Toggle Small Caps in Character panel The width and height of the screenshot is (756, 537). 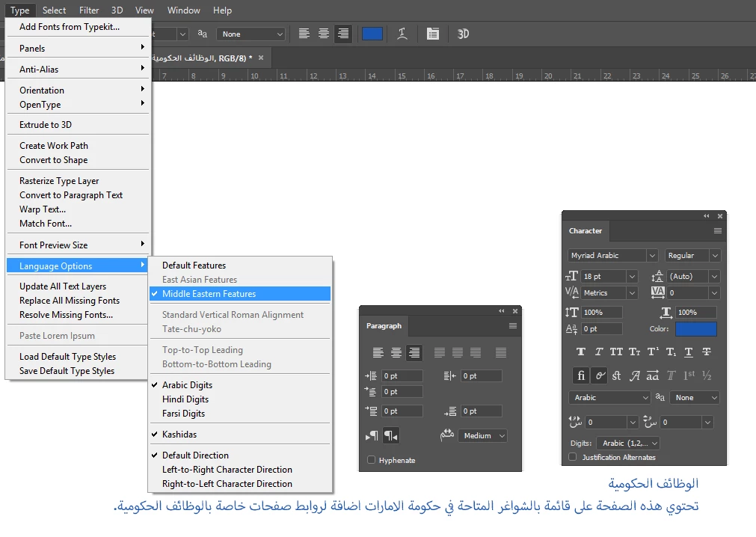635,352
